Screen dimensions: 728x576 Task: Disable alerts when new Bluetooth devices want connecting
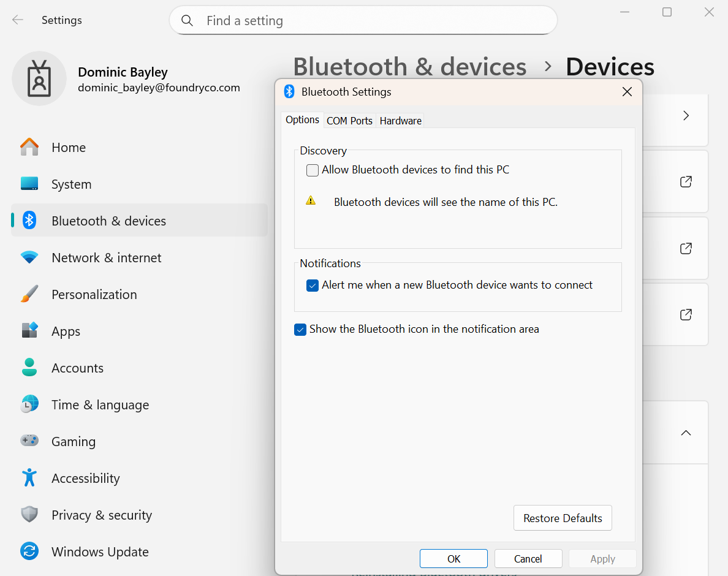point(313,285)
